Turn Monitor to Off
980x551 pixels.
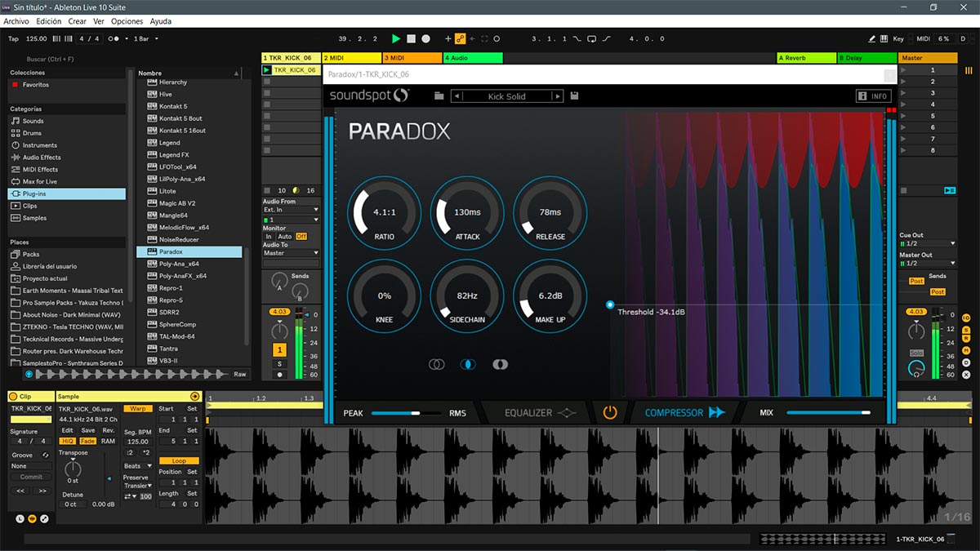tap(301, 237)
